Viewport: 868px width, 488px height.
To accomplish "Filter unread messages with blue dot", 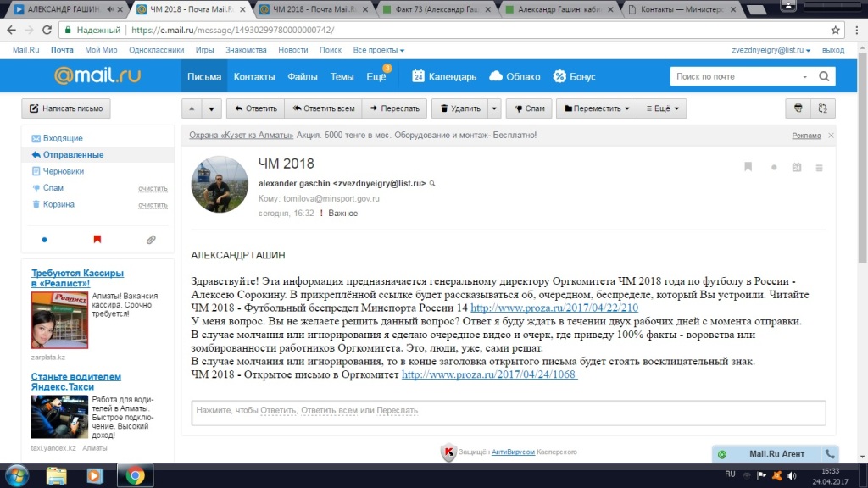I will coord(44,240).
